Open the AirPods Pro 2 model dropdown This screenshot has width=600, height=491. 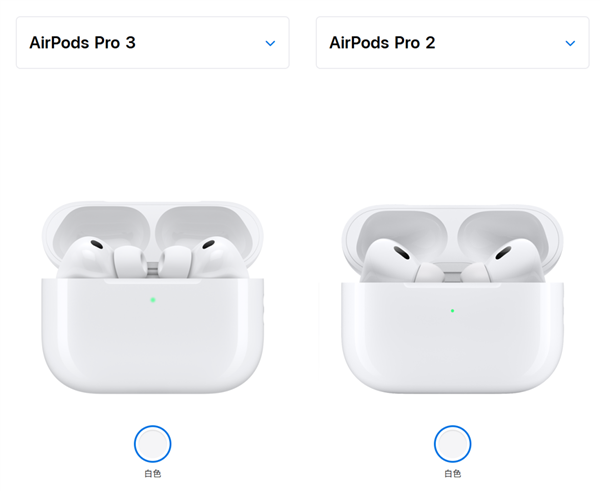click(x=452, y=42)
